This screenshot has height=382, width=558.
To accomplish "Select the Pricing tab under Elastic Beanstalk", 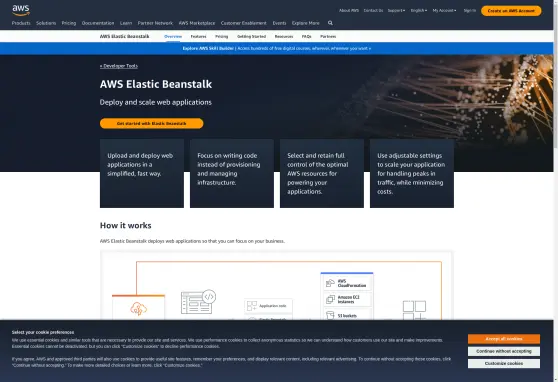I will pyautogui.click(x=221, y=36).
